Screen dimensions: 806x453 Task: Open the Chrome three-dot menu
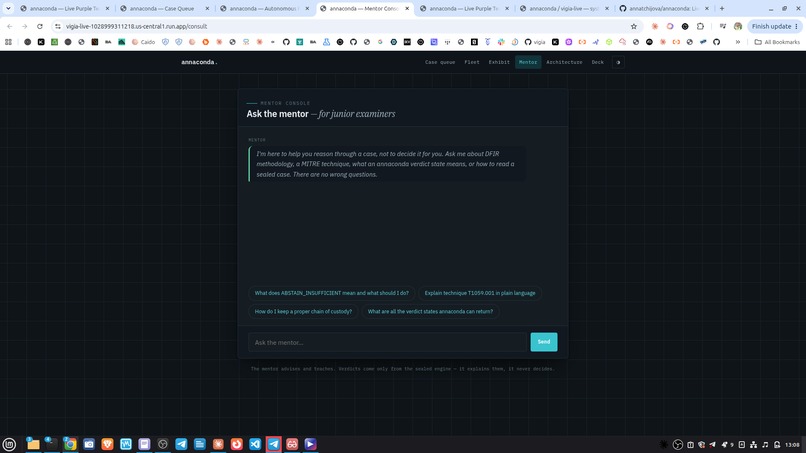click(x=797, y=26)
